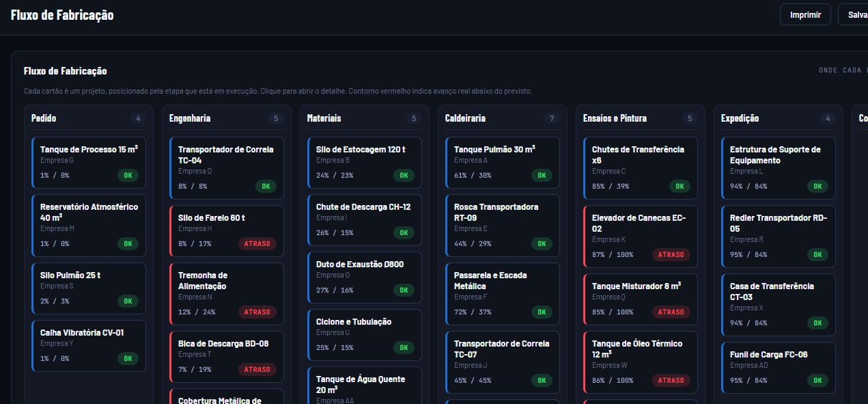Select the Silo Pulmão 25 t card
Viewport: 868px width, 404px height.
coord(89,288)
